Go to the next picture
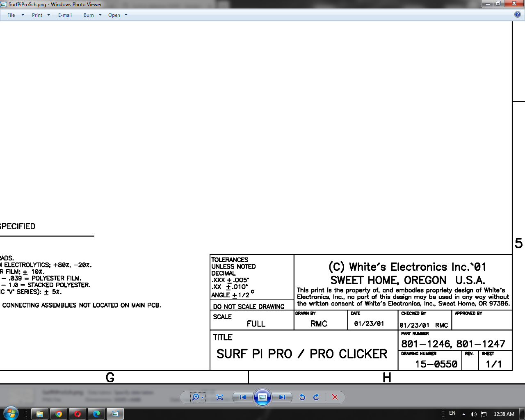Screen dimensions: 525x420 (x=282, y=397)
